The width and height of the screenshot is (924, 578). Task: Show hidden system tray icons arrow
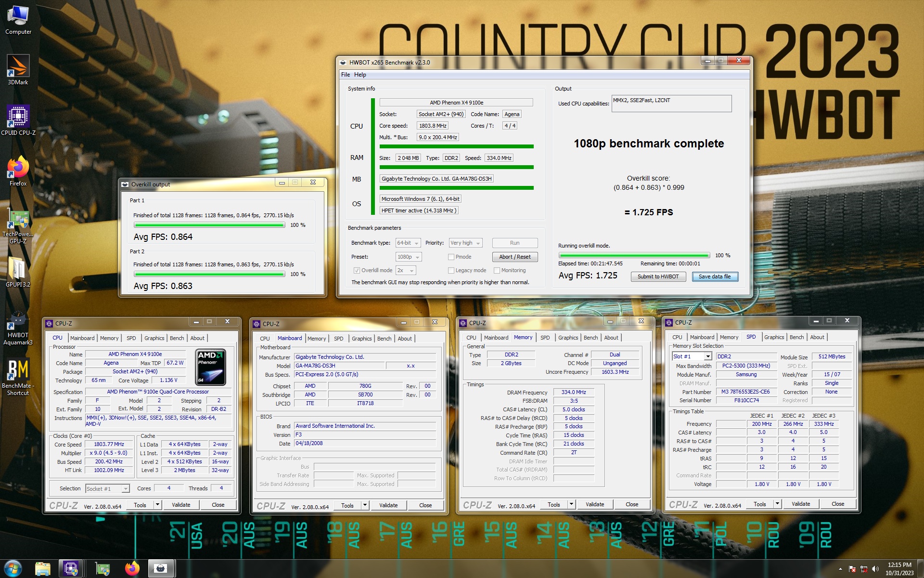840,569
